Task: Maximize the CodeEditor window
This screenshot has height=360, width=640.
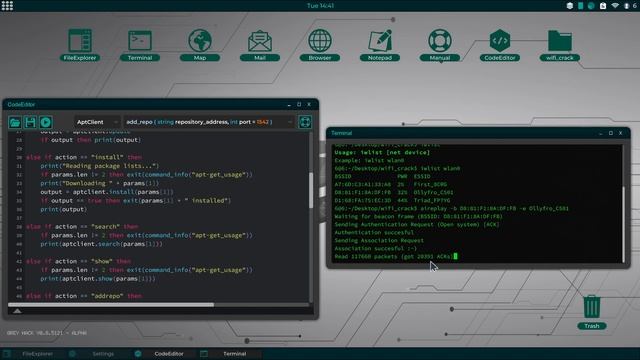Action: click(299, 105)
